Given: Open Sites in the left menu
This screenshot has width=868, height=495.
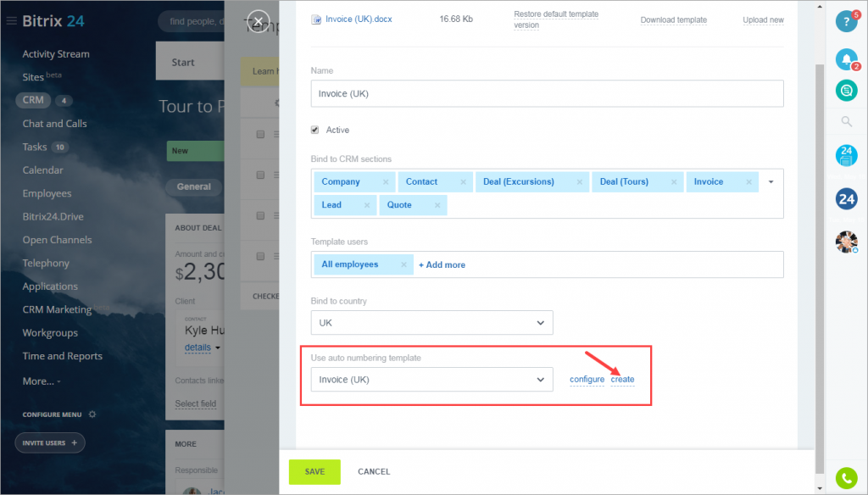Looking at the screenshot, I should tap(33, 77).
